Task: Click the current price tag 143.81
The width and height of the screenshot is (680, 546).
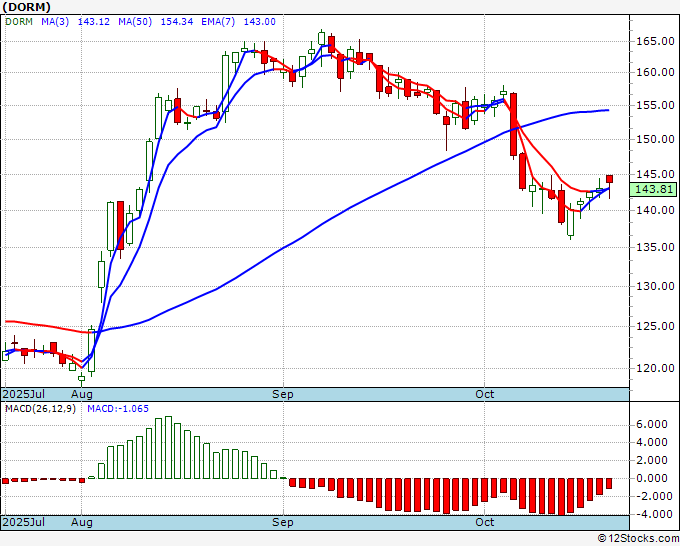Action: pyautogui.click(x=653, y=189)
